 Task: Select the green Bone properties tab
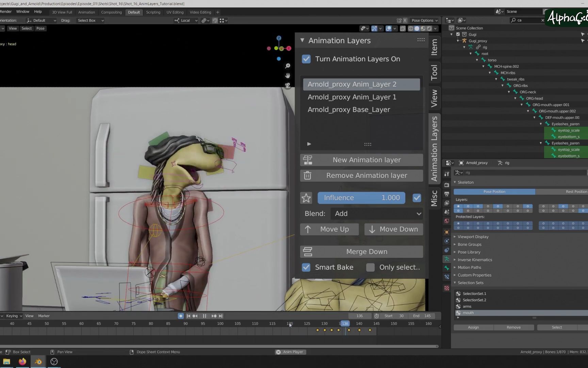(x=446, y=268)
